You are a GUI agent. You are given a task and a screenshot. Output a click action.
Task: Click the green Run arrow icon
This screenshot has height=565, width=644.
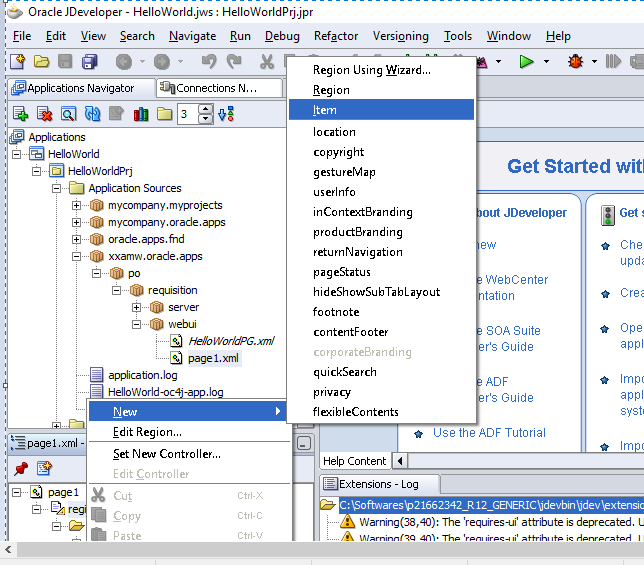[526, 62]
